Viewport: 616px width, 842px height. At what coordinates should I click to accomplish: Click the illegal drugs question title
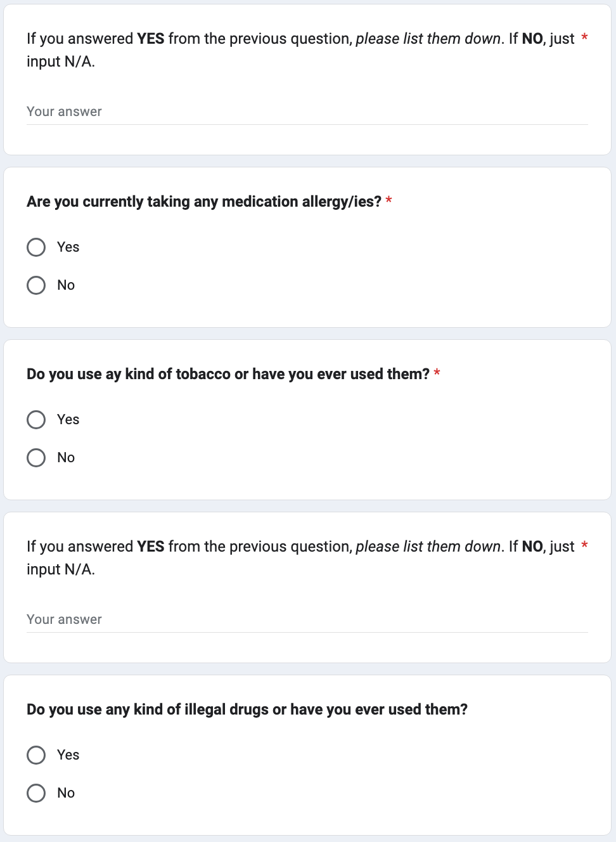pos(247,709)
